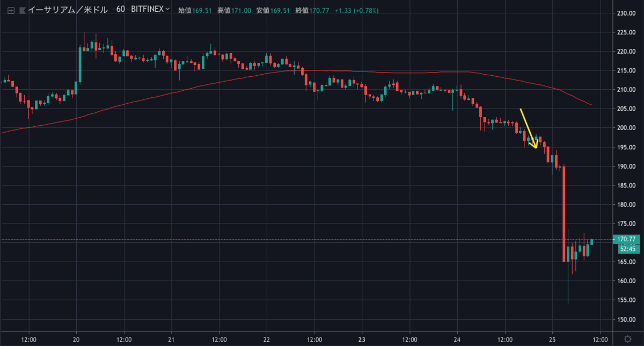The image size is (644, 346).
Task: Click the 170.77 current price label
Action: [x=627, y=239]
